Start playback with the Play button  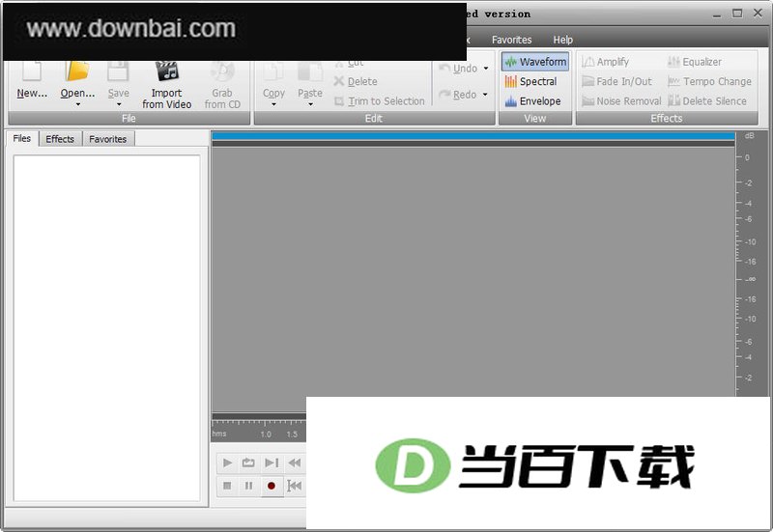coord(227,462)
